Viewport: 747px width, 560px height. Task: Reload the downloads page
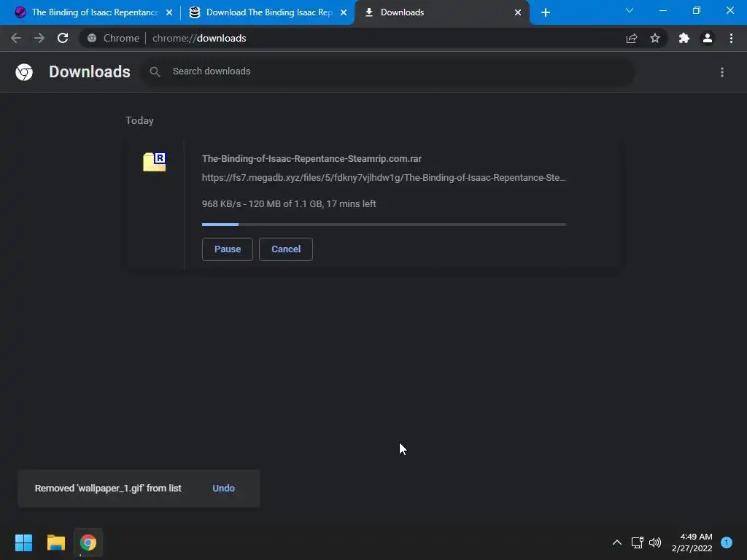pyautogui.click(x=63, y=38)
